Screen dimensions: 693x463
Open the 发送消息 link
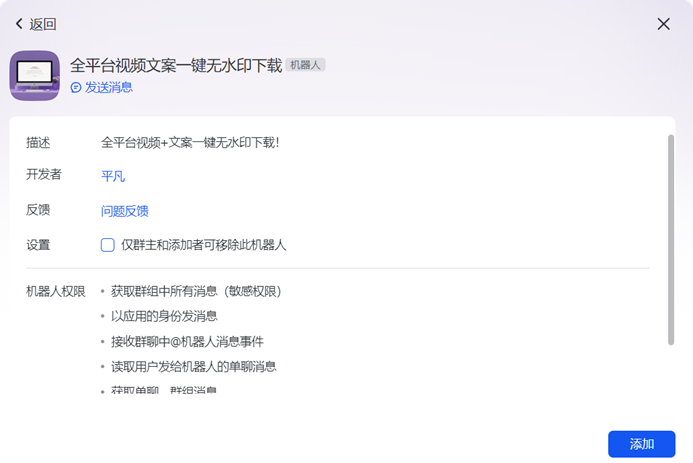(108, 88)
